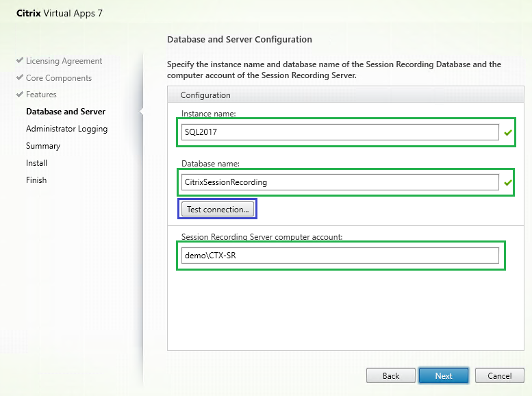532x396 pixels.
Task: Select the Database and Server step
Action: click(66, 112)
